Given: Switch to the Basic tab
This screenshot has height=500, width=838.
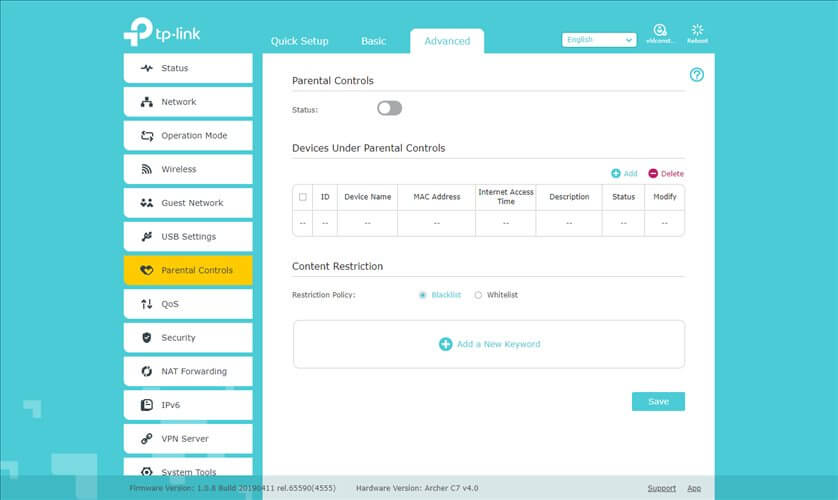Looking at the screenshot, I should coord(373,41).
